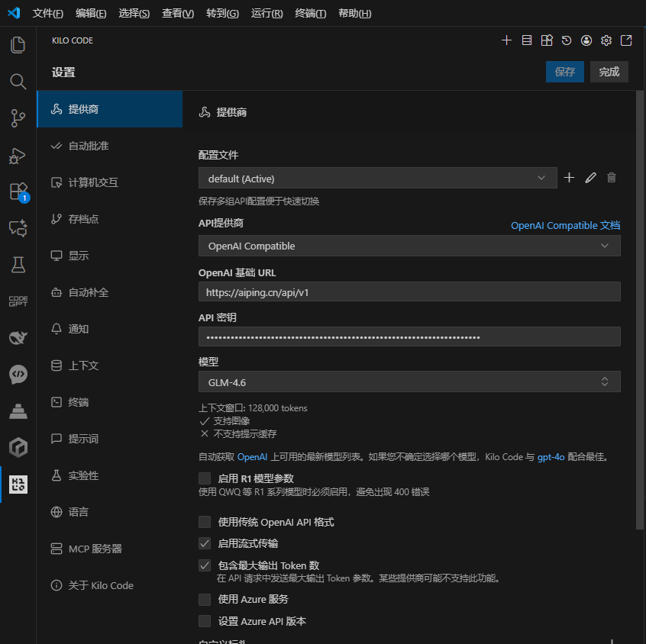Open the 运行(R) menu

[x=267, y=13]
